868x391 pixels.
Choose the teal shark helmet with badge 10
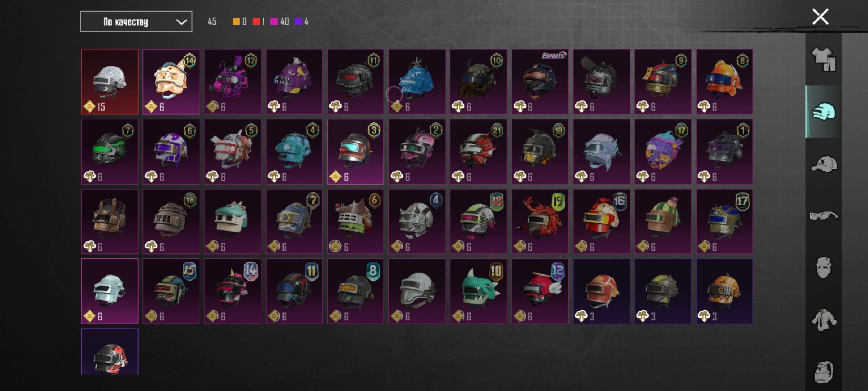pyautogui.click(x=478, y=291)
